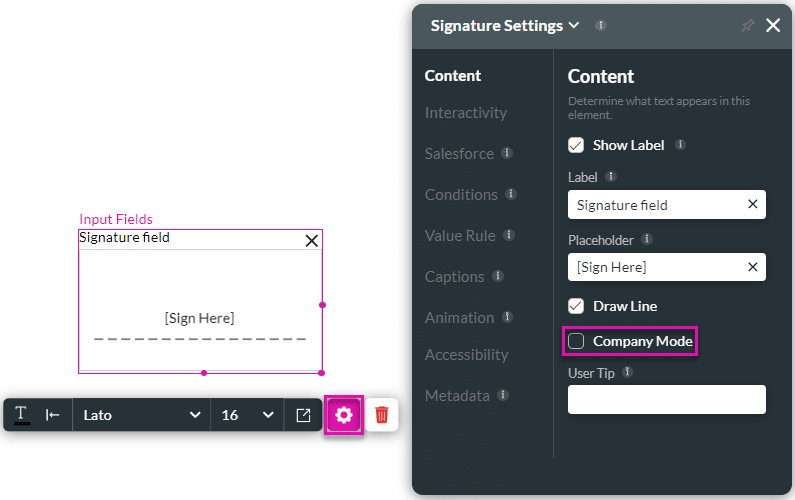
Task: Enable the Company Mode checkbox
Action: (576, 341)
